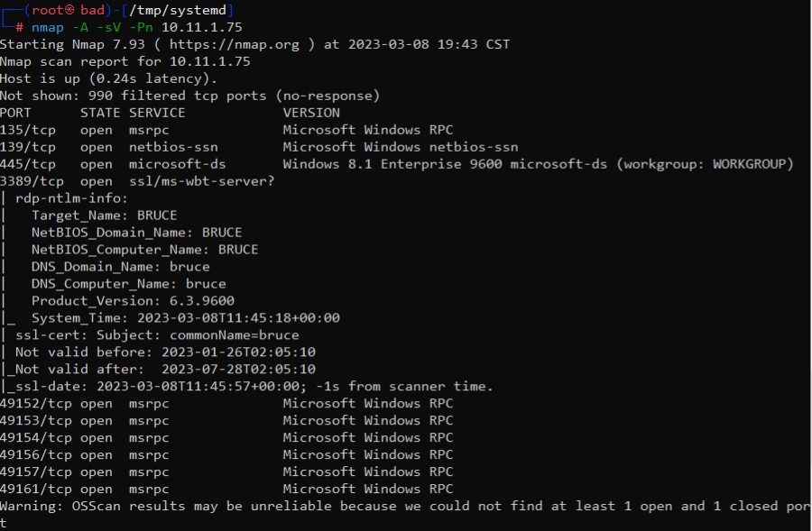Select the Not valid after date

pyautogui.click(x=238, y=369)
